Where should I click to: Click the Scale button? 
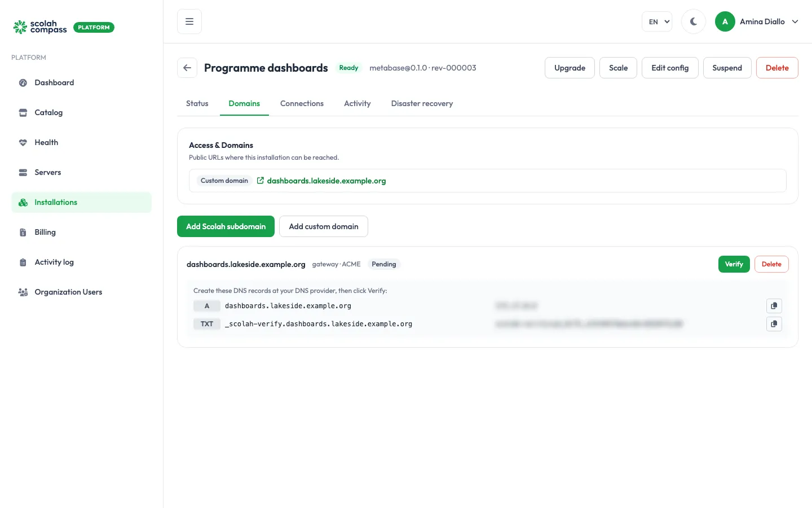pyautogui.click(x=618, y=68)
